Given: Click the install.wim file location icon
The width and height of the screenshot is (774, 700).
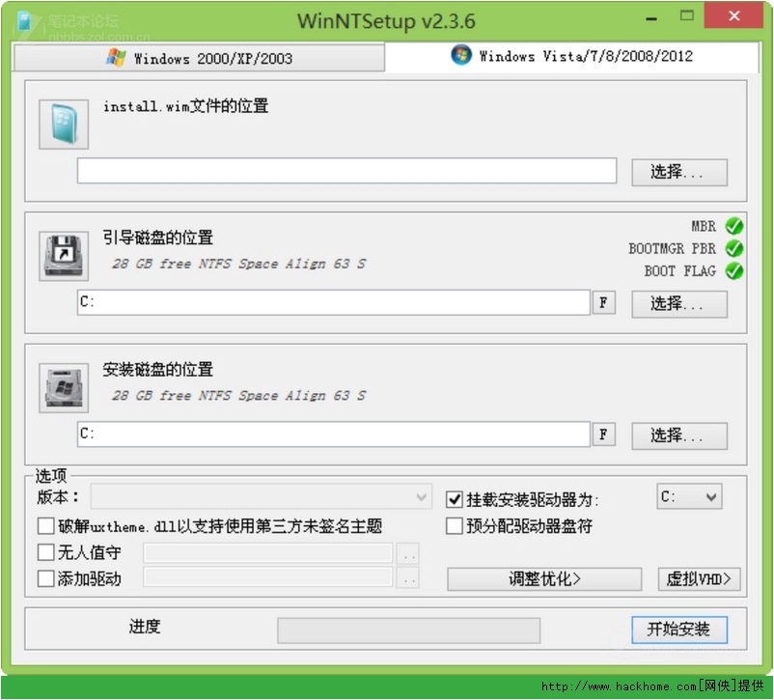Looking at the screenshot, I should click(x=64, y=124).
